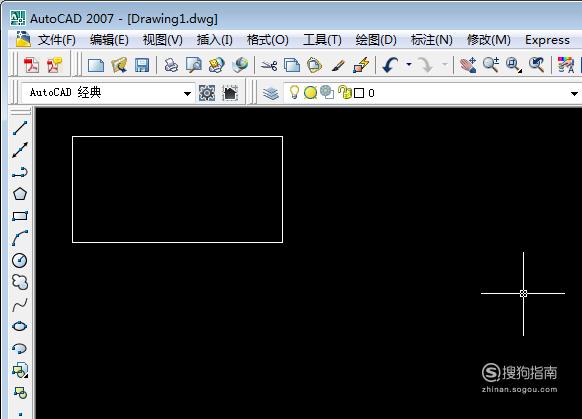Click the layer 0 color swatch
Viewport: 582px width, 419px height.
[x=359, y=93]
